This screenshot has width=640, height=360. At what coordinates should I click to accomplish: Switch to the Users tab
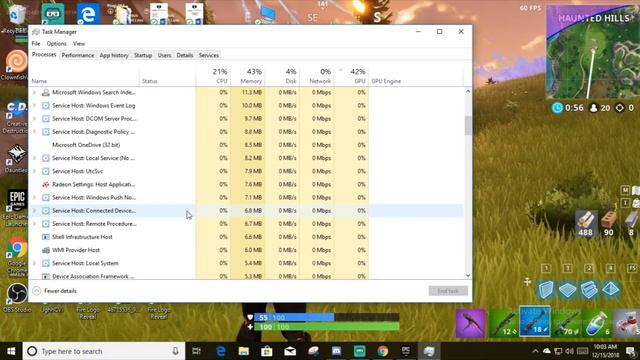coord(164,55)
